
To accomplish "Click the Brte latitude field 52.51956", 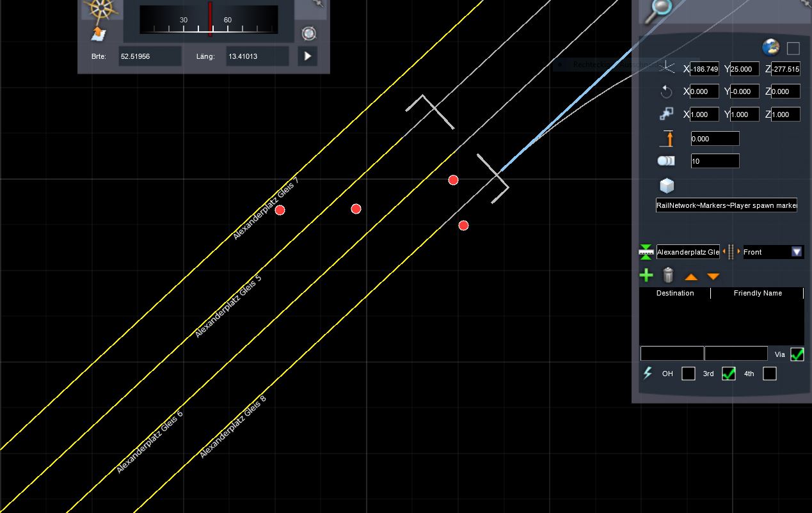I will [x=150, y=56].
